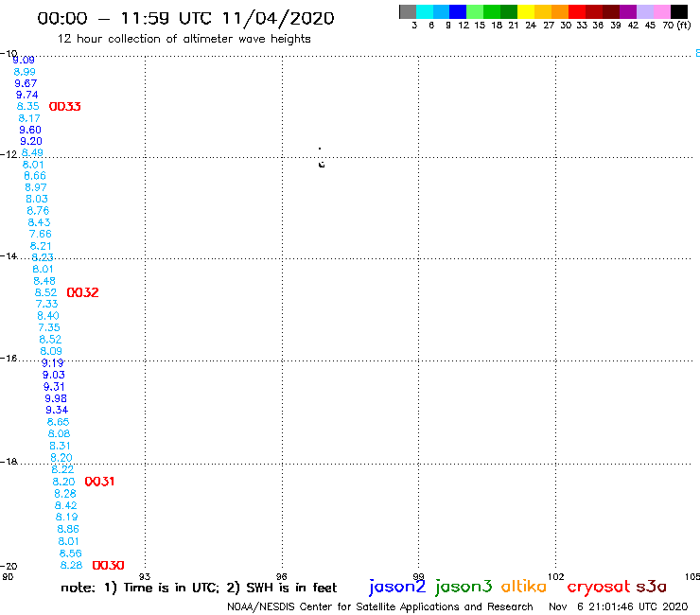Screen dimensions: 700x615
Task: Click the 8.20 value beside 0031
Action: pos(63,482)
